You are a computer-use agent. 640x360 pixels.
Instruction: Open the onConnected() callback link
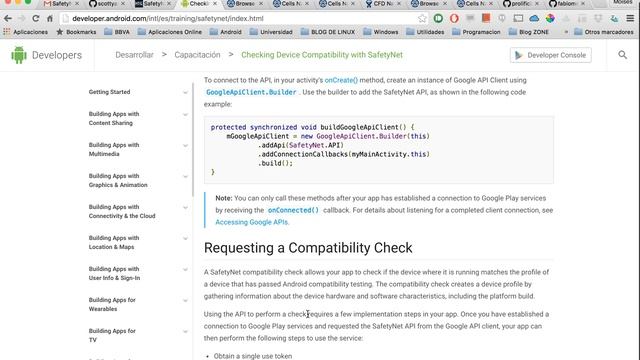(x=293, y=210)
